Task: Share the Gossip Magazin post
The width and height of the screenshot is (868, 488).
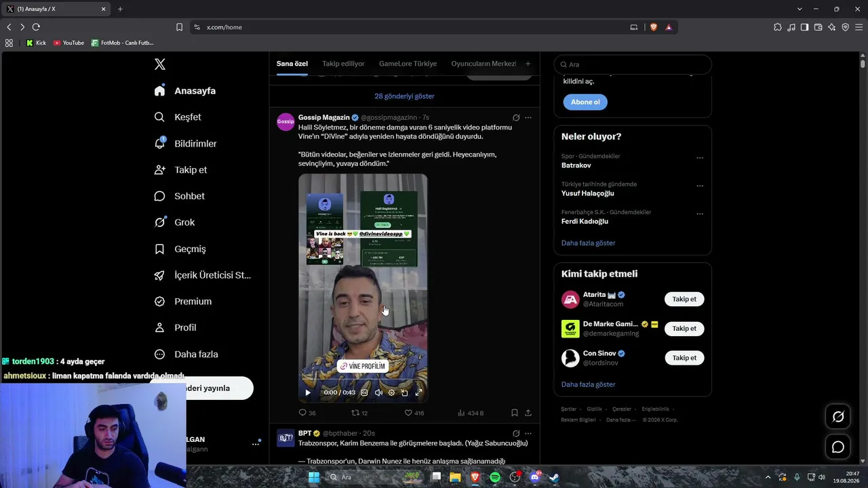Action: (x=528, y=413)
